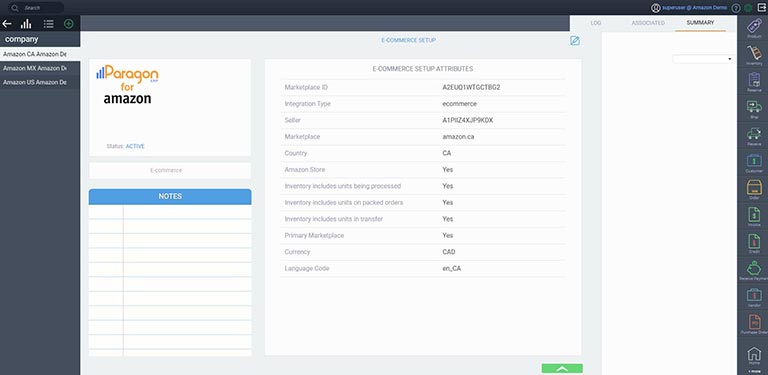Click the search magnifier icon

[15, 8]
